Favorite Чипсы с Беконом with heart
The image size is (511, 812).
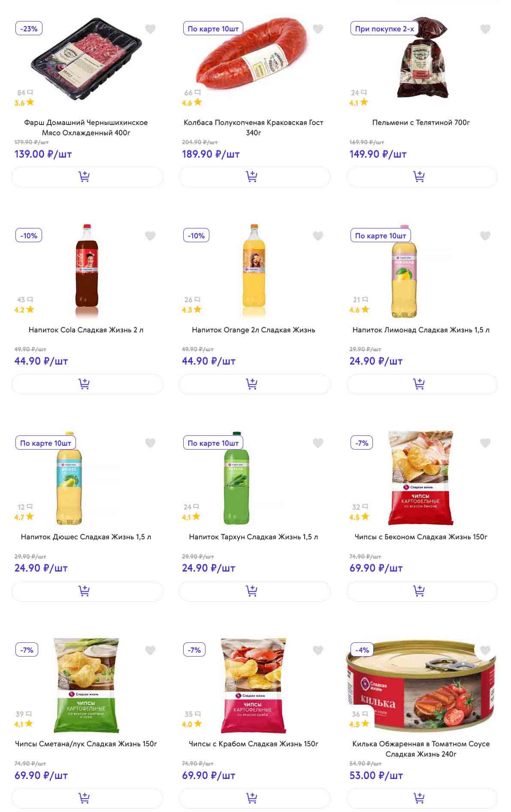coord(485,443)
